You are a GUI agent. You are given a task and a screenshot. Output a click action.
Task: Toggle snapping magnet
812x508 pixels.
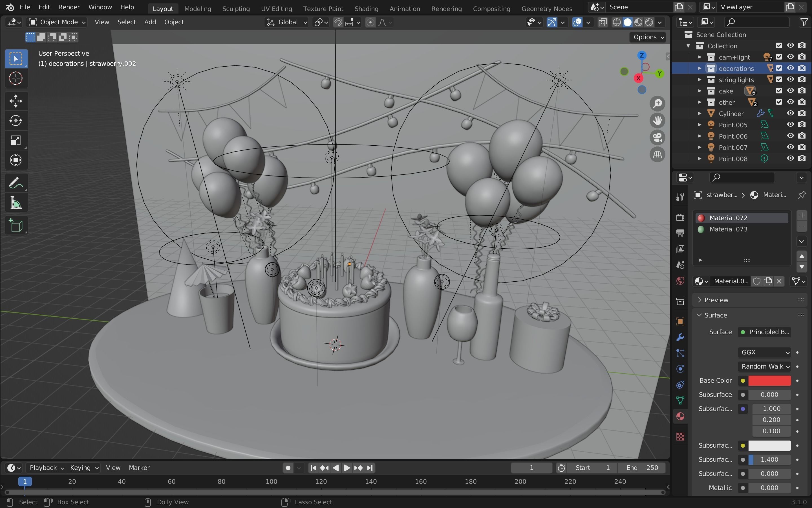pos(338,22)
